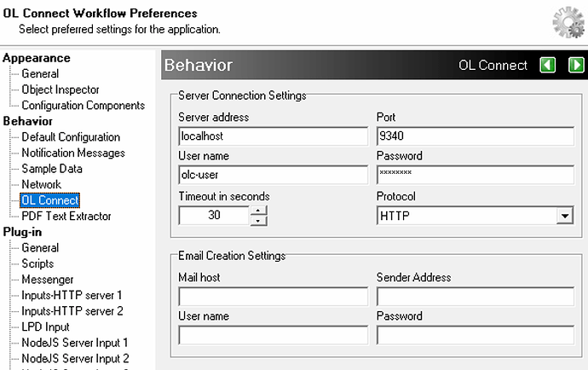Decrease timeout with the down stepper arrow
The width and height of the screenshot is (588, 370).
pyautogui.click(x=258, y=221)
